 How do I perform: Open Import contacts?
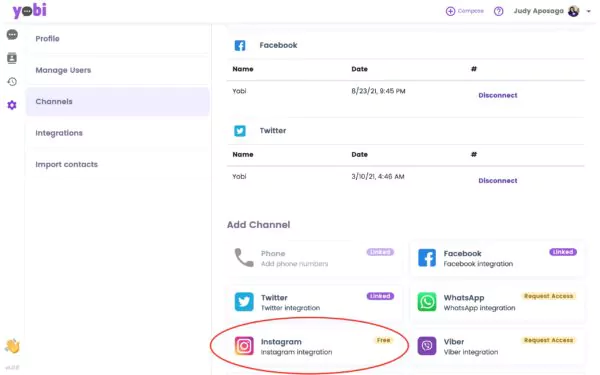click(117, 164)
